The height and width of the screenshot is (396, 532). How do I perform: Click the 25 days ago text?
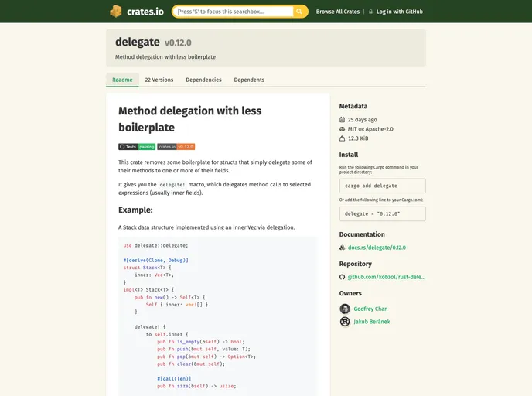(363, 119)
